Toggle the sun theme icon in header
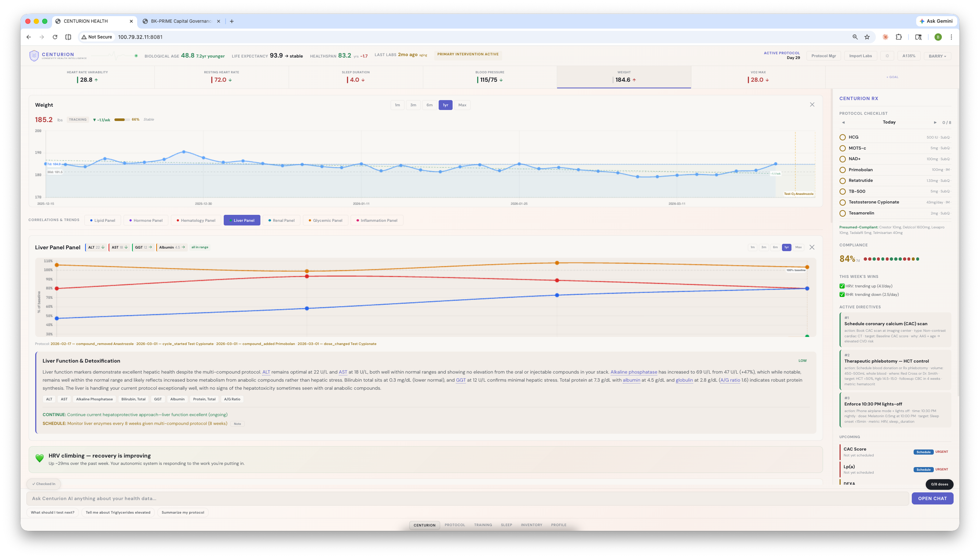980x558 pixels. coord(887,56)
